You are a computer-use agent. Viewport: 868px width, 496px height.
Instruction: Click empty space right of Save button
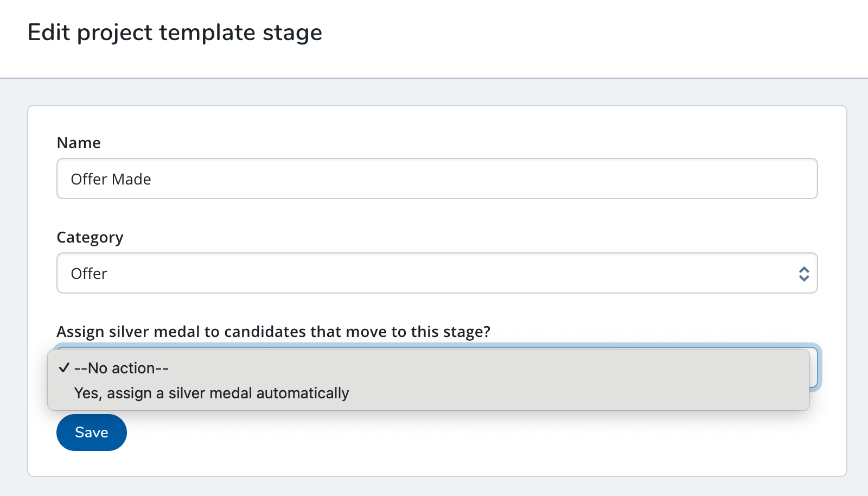click(x=434, y=433)
